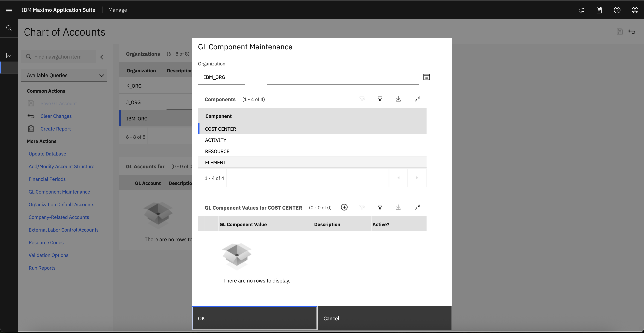Click the Organization column header
The image size is (644, 333).
pyautogui.click(x=141, y=70)
